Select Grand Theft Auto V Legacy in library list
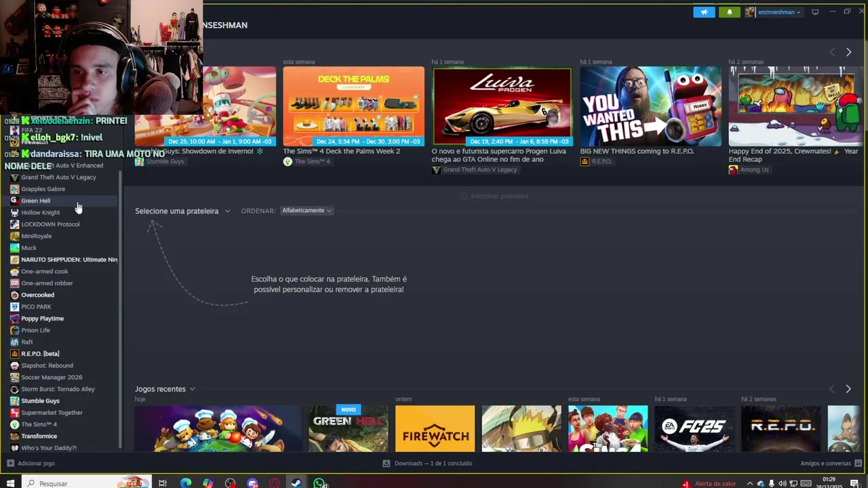The width and height of the screenshot is (868, 488). 58,177
